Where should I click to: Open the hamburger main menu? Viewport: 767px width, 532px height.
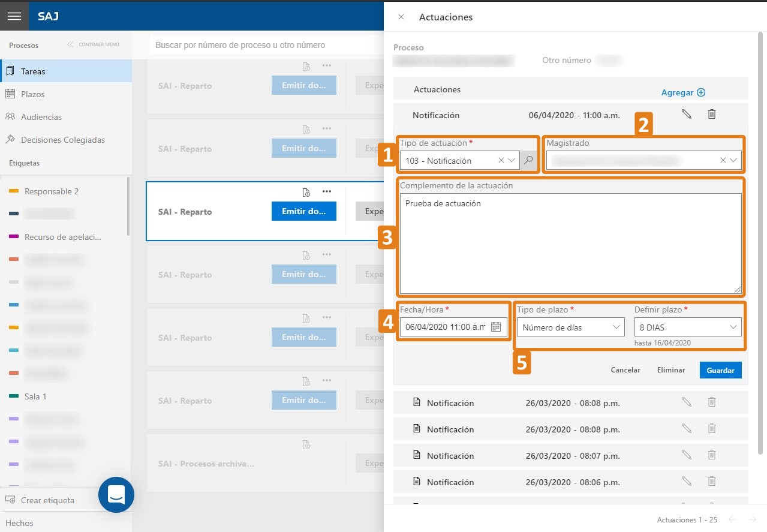pos(14,16)
